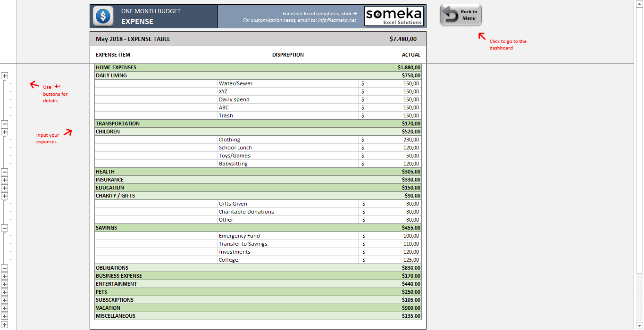The width and height of the screenshot is (644, 330).
Task: Click minus outline button level with TRANSPORTATION row
Action: tap(5, 124)
